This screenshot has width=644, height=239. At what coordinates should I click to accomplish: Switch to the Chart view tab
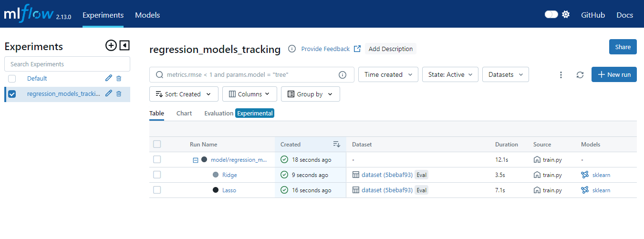(184, 113)
